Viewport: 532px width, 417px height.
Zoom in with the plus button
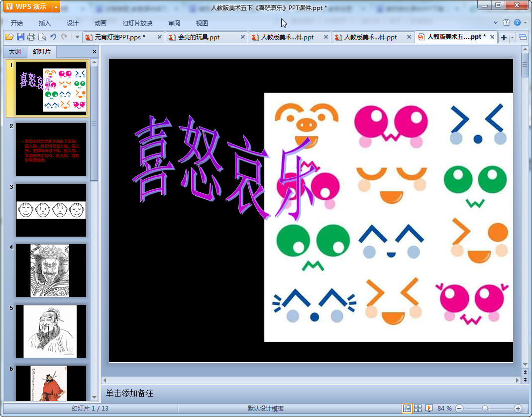pos(518,409)
